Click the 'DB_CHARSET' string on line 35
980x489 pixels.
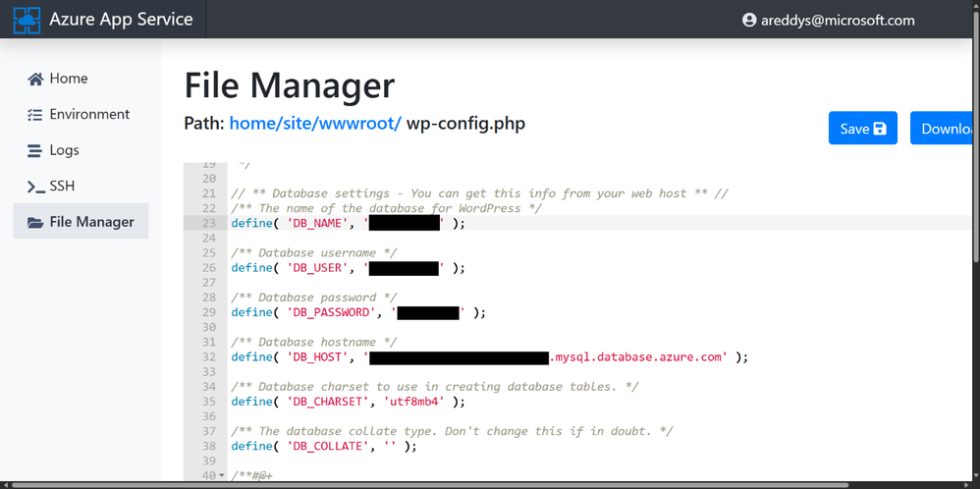328,402
